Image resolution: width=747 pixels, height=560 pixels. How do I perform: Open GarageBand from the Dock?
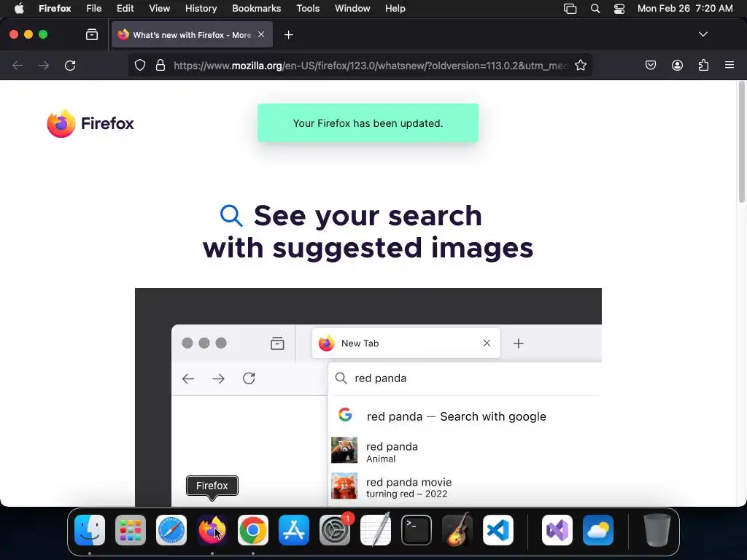[457, 530]
